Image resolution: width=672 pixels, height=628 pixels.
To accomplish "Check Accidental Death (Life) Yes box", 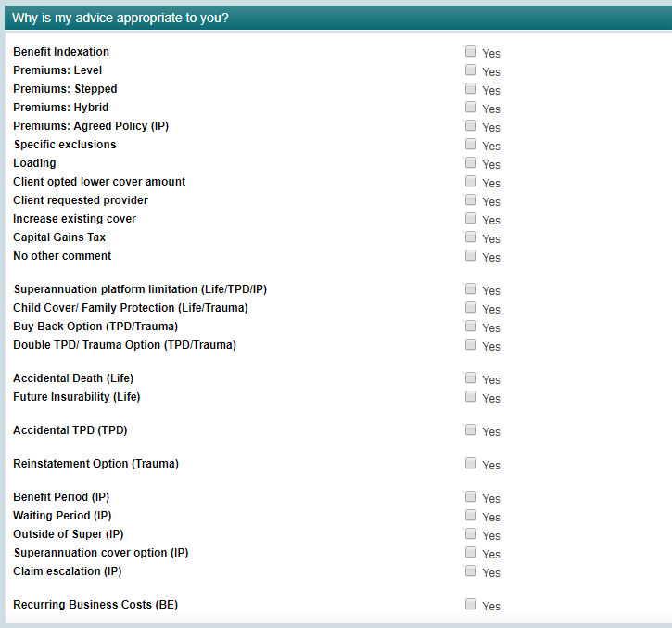I will click(x=471, y=378).
